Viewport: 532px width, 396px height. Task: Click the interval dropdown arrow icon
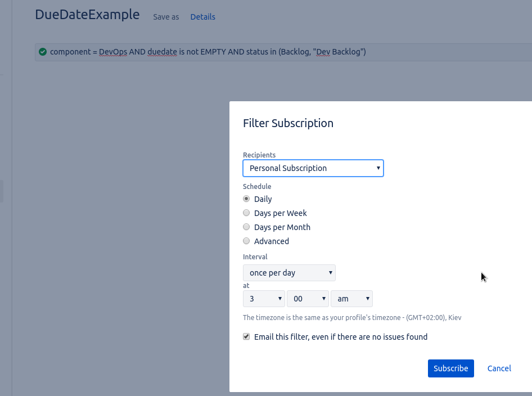tap(331, 272)
